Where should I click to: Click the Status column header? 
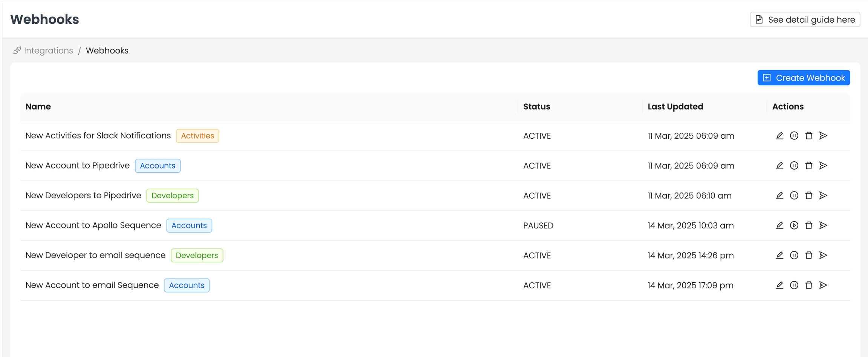click(x=536, y=107)
